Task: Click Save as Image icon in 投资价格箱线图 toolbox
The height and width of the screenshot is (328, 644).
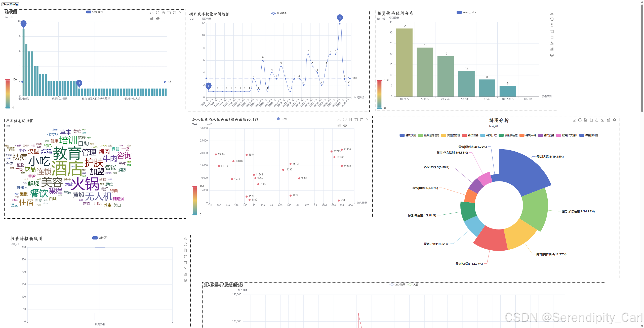Action: coord(185,238)
